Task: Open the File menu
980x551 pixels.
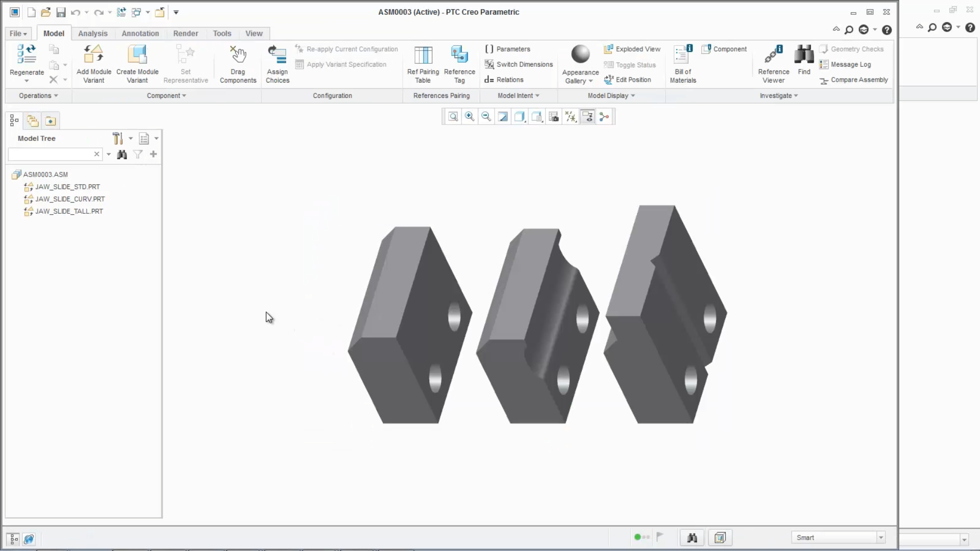Action: pos(18,34)
